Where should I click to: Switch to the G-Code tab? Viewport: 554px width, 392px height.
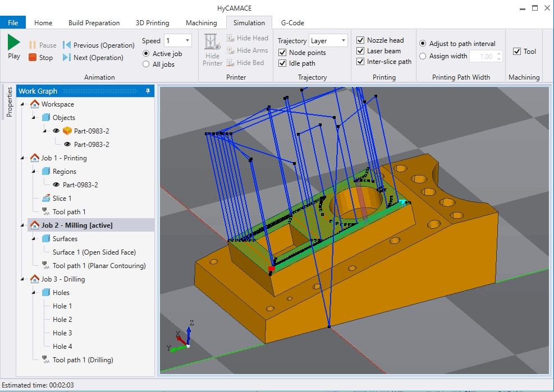coord(292,22)
